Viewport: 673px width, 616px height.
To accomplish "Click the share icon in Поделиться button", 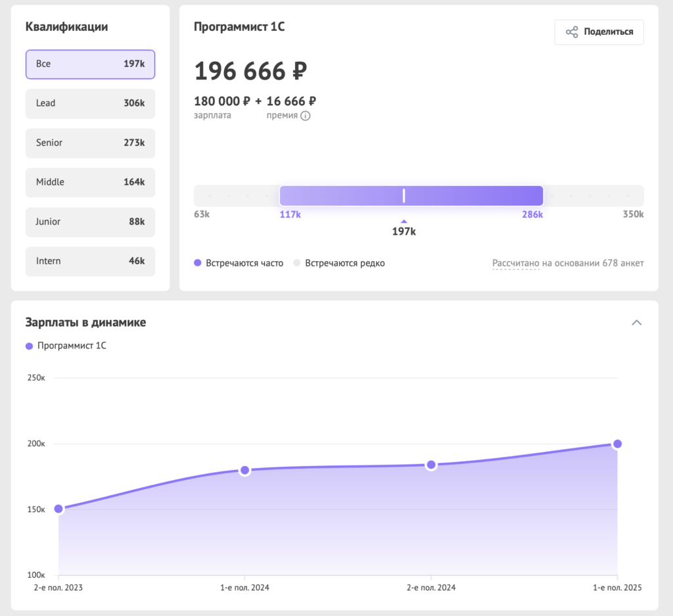I will point(572,32).
